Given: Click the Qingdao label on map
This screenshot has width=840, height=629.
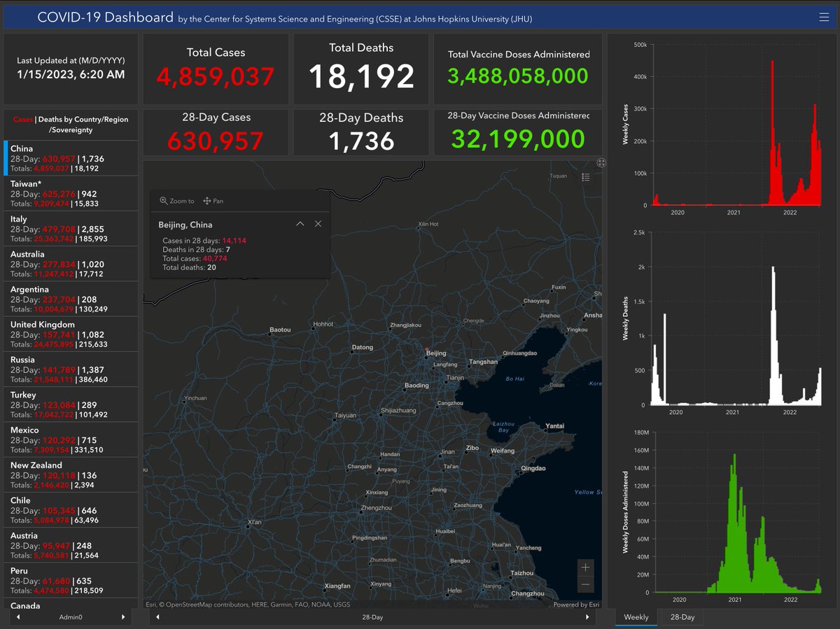Looking at the screenshot, I should (x=532, y=469).
